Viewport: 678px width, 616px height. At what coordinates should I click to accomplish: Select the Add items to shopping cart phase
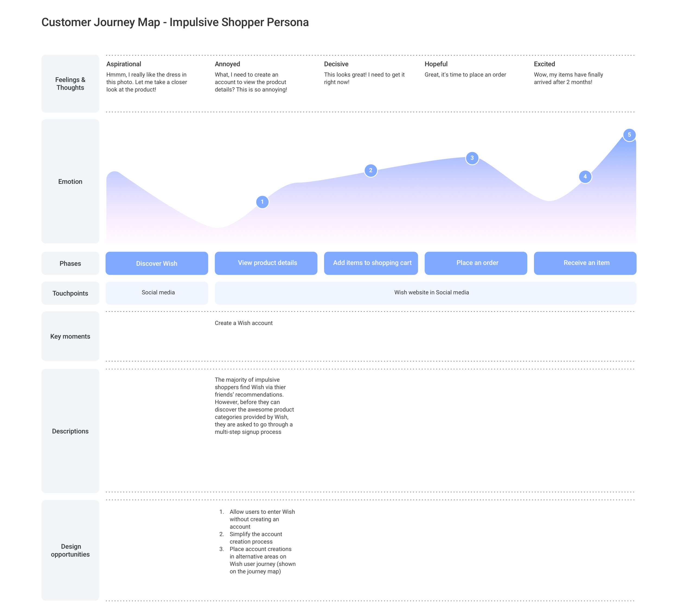pyautogui.click(x=371, y=263)
